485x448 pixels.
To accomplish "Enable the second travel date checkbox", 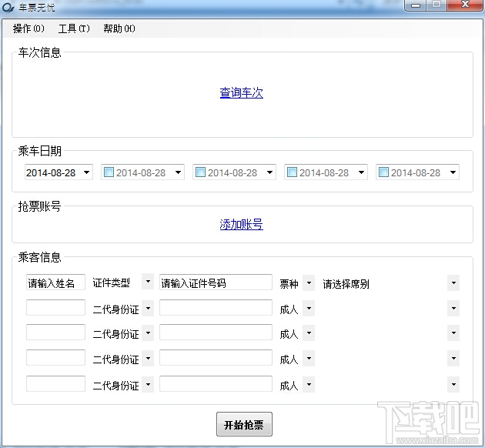I will [x=109, y=172].
